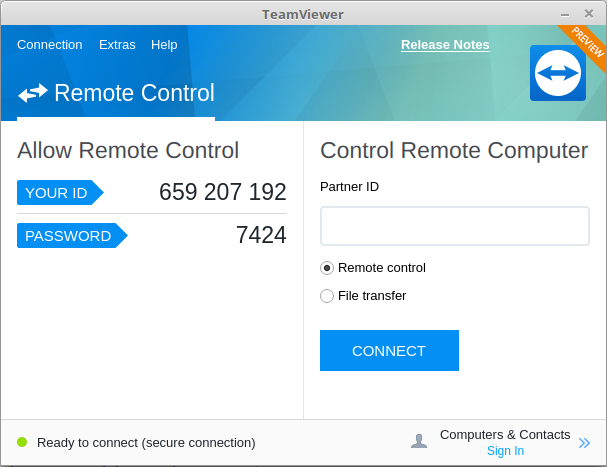607x467 pixels.
Task: Click the orange PREVIEW ribbon
Action: pyautogui.click(x=586, y=45)
